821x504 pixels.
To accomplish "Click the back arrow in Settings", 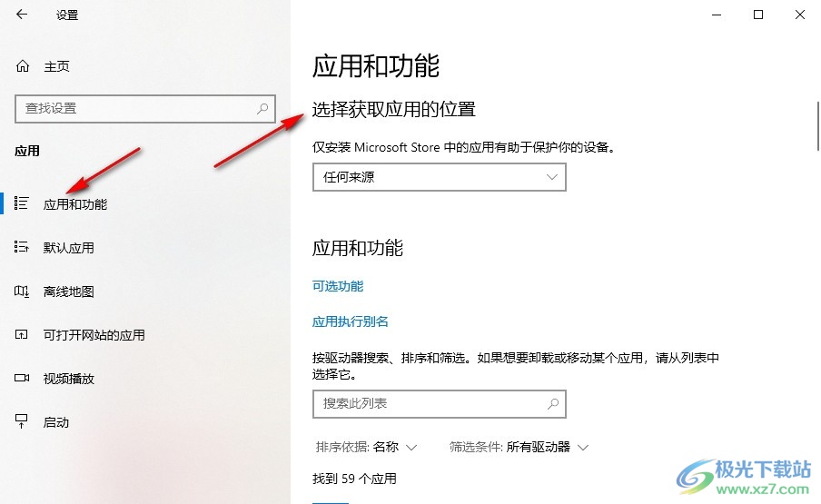I will pos(22,15).
